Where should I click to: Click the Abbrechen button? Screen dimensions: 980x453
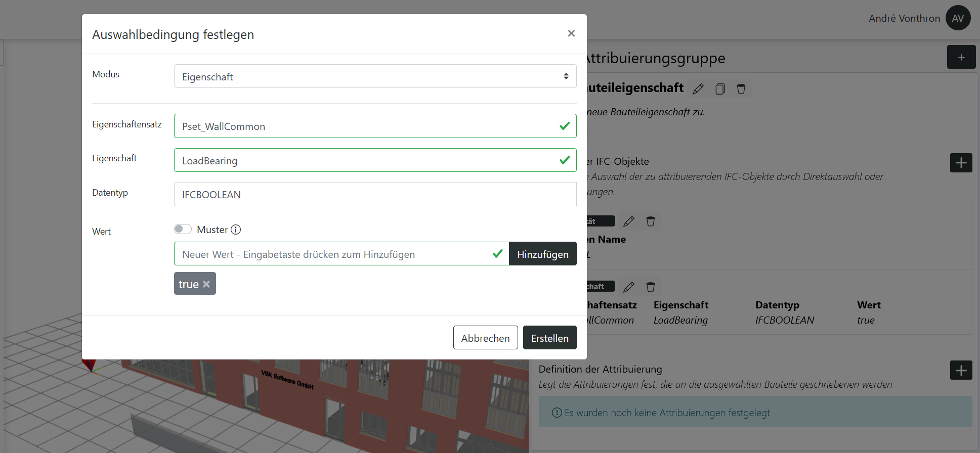(x=485, y=338)
